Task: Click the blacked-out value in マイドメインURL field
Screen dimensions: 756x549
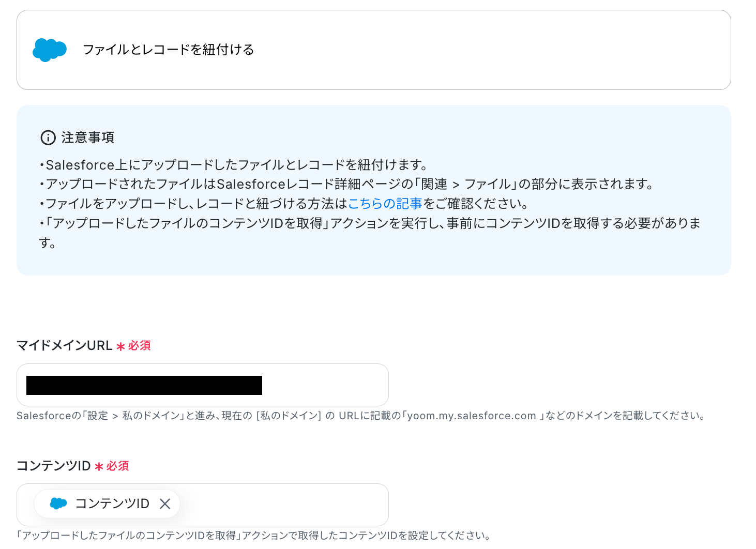Action: tap(144, 385)
